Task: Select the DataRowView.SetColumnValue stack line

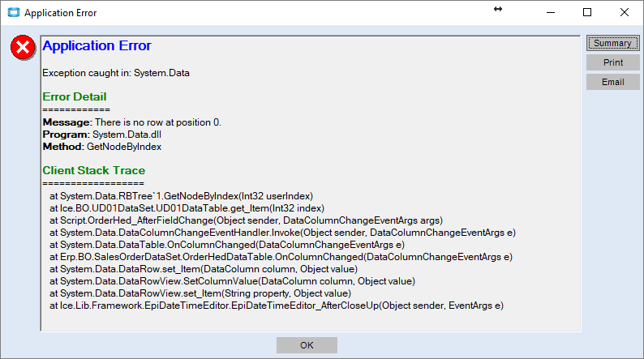Action: (x=233, y=281)
